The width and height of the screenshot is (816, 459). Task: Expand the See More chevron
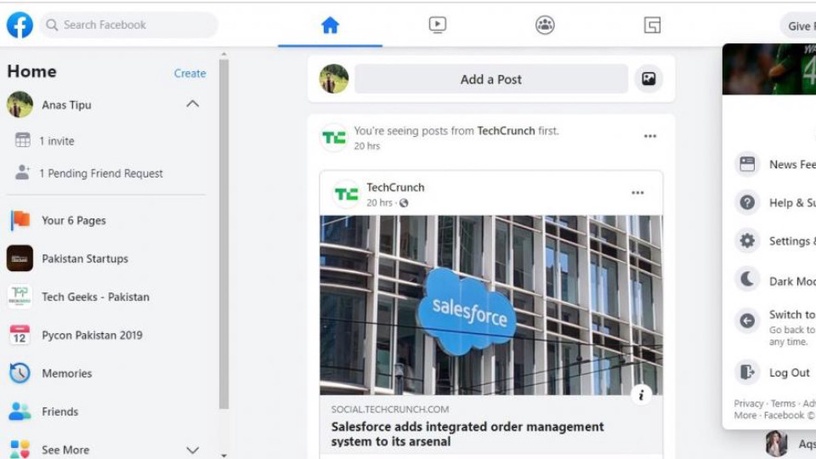[193, 450]
